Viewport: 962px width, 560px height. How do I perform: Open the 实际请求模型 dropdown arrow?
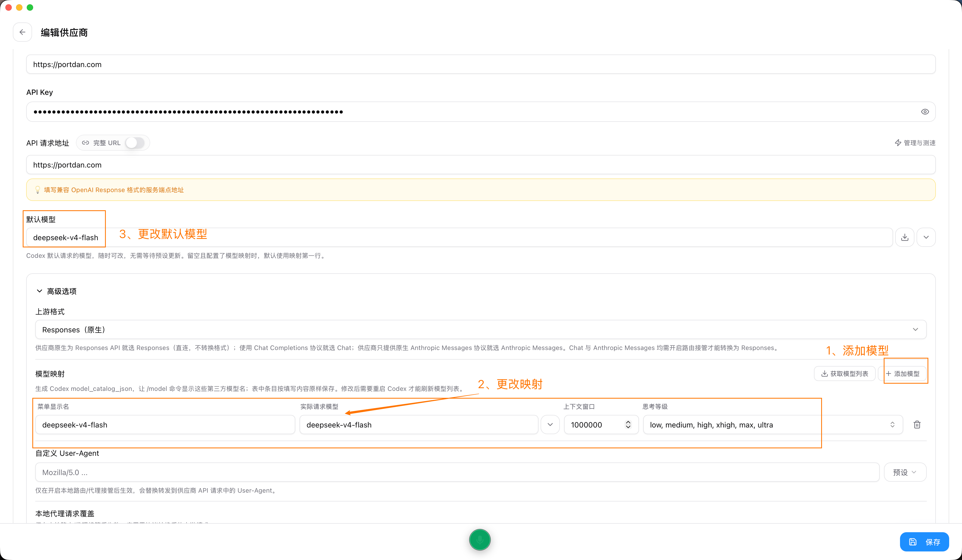point(550,425)
